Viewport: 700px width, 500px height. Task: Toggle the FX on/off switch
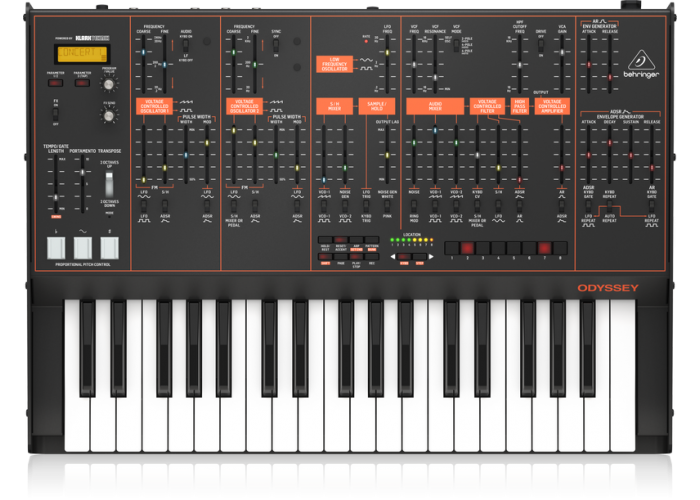tap(56, 116)
